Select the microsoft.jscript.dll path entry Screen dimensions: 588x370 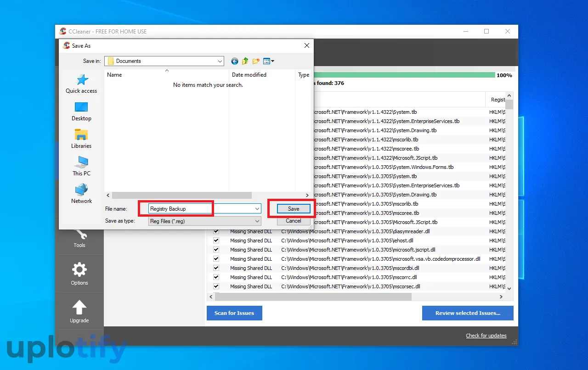(x=359, y=250)
